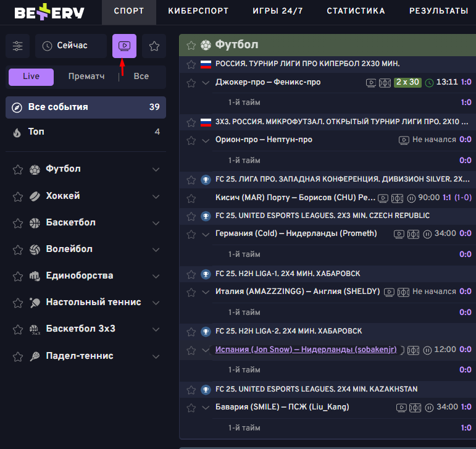The height and width of the screenshot is (449, 476).
Task: Collapse Италия (AMAZZZINGG) – Англия match details
Action: click(206, 292)
